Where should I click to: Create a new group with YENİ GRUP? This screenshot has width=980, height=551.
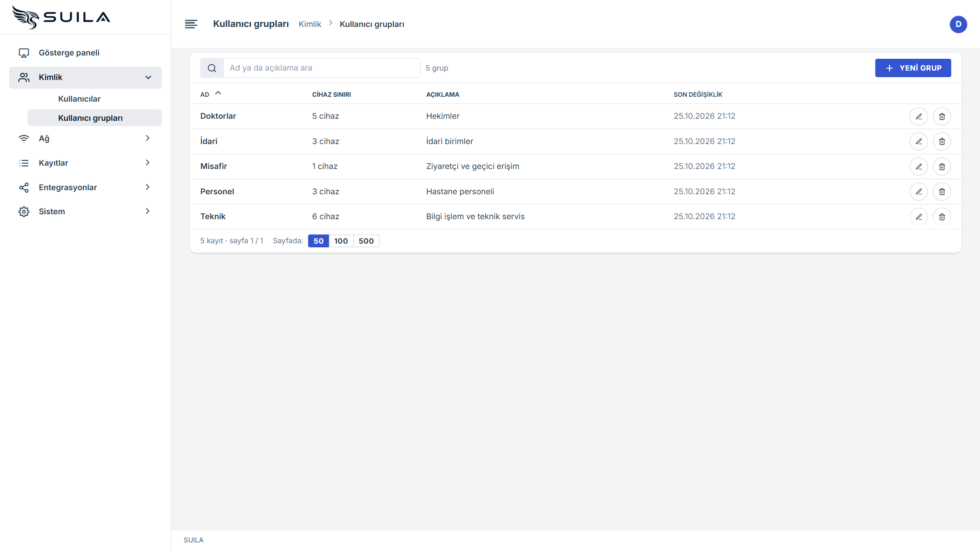tap(913, 68)
